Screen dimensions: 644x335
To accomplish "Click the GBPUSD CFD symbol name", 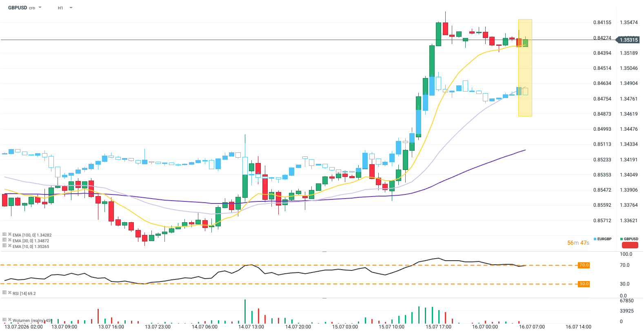I will pyautogui.click(x=22, y=8).
